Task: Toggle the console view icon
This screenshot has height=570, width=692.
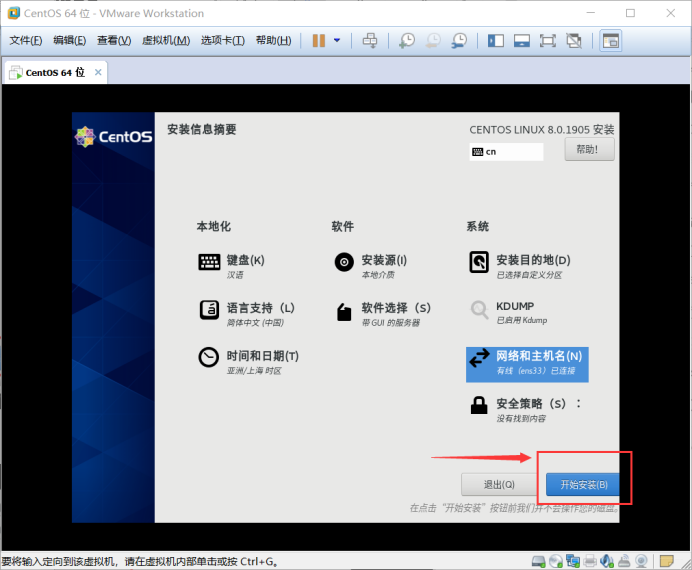Action: [611, 41]
